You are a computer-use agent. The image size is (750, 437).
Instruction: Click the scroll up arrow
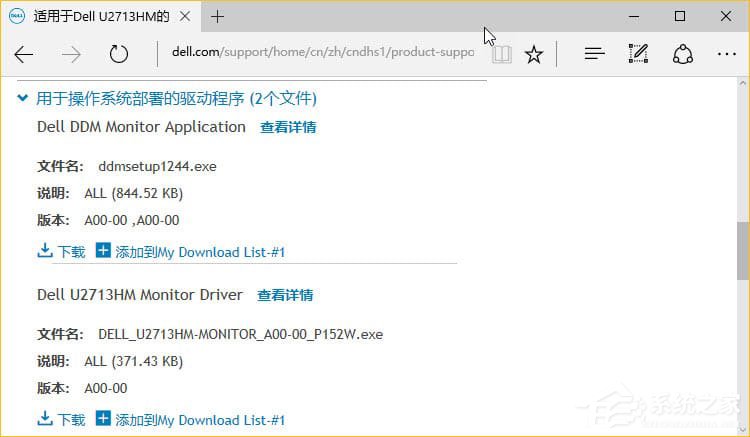point(743,82)
